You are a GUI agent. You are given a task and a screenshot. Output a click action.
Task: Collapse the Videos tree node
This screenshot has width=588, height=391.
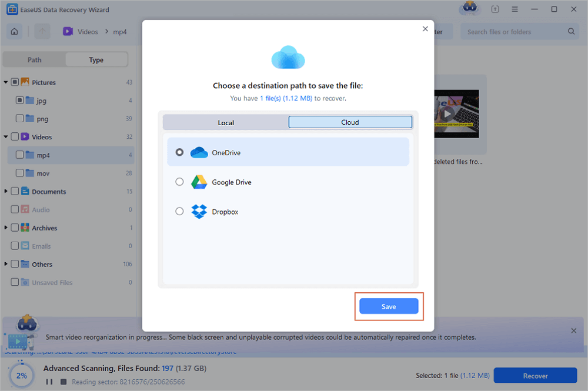point(6,136)
